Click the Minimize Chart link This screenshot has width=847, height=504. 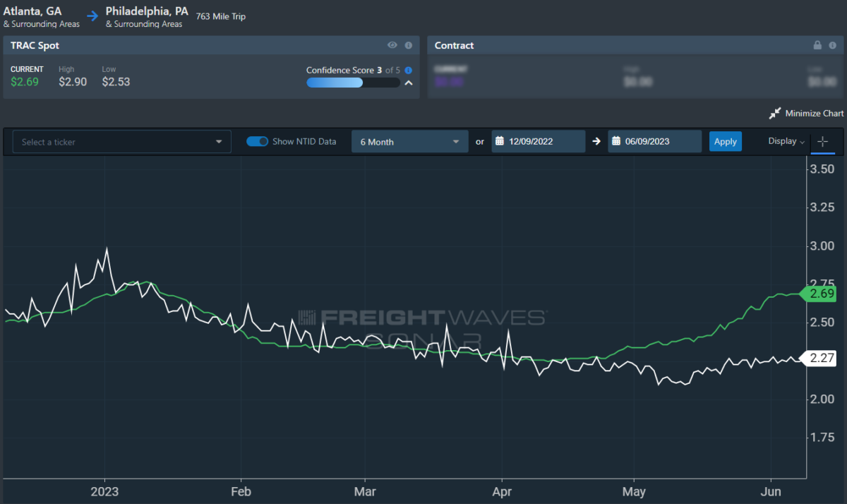tap(814, 114)
